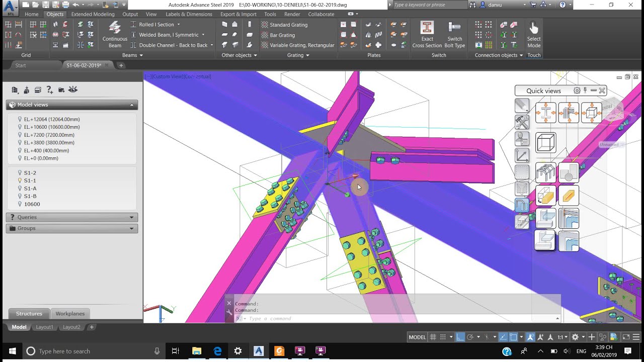The width and height of the screenshot is (644, 362).
Task: Open Microsoft Edge from taskbar
Action: pos(217,351)
